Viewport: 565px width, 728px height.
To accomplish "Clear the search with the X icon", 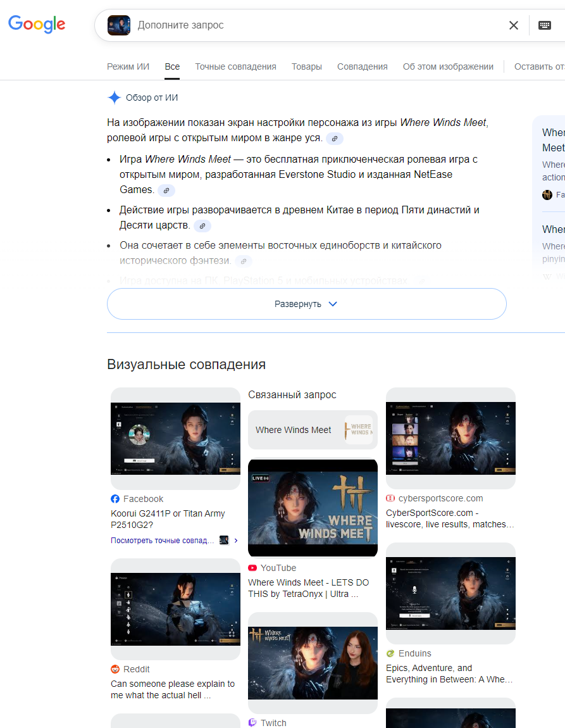I will 514,25.
